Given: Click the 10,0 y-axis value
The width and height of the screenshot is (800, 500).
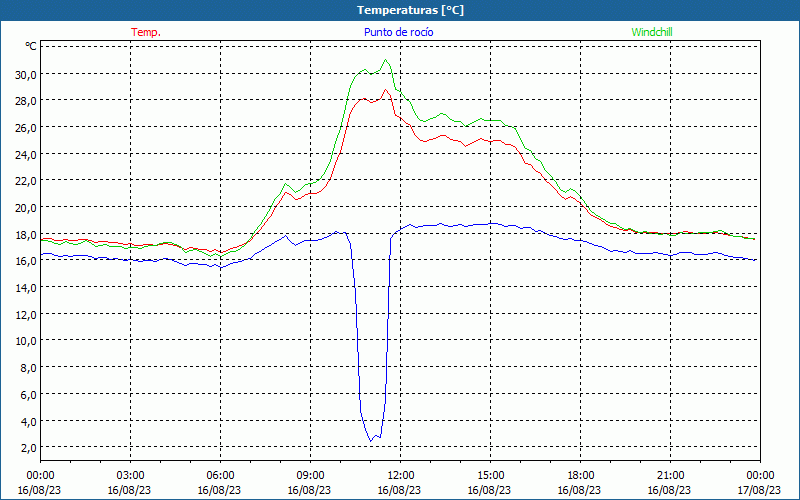Looking at the screenshot, I should pyautogui.click(x=26, y=340).
